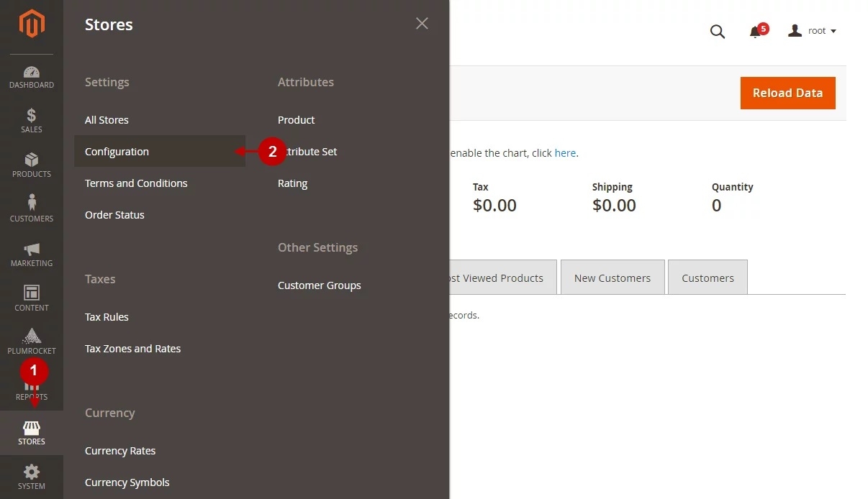Switch to the Customers tab
868x499 pixels.
coord(707,278)
